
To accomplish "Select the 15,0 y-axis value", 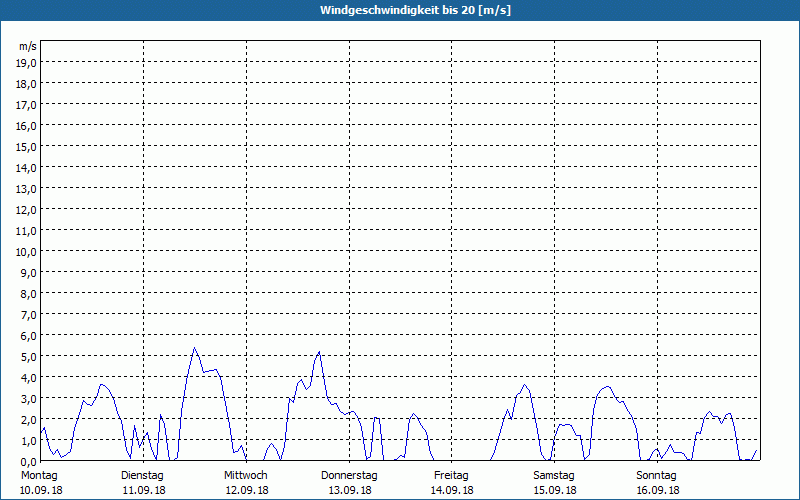I will 26,147.
